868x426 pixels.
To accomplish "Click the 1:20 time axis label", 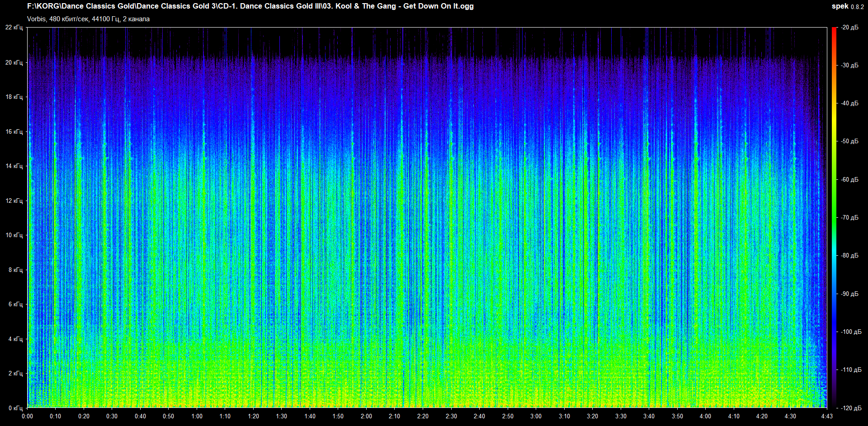I will pos(253,416).
